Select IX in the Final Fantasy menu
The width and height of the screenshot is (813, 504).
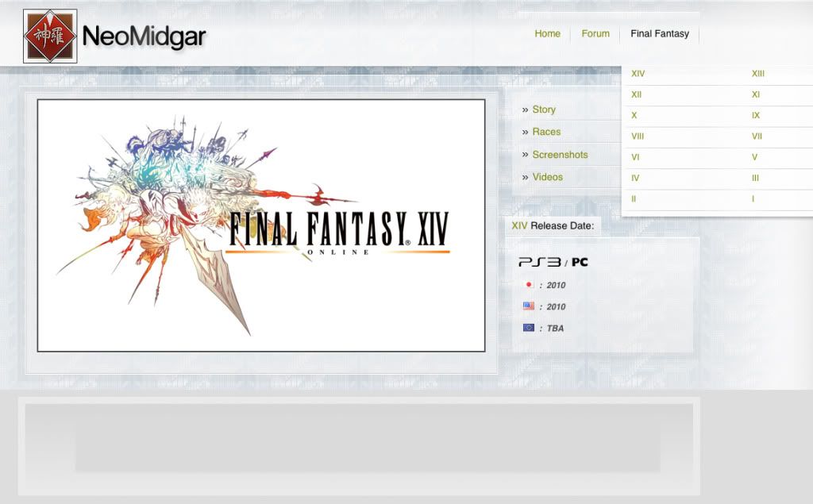(x=756, y=115)
